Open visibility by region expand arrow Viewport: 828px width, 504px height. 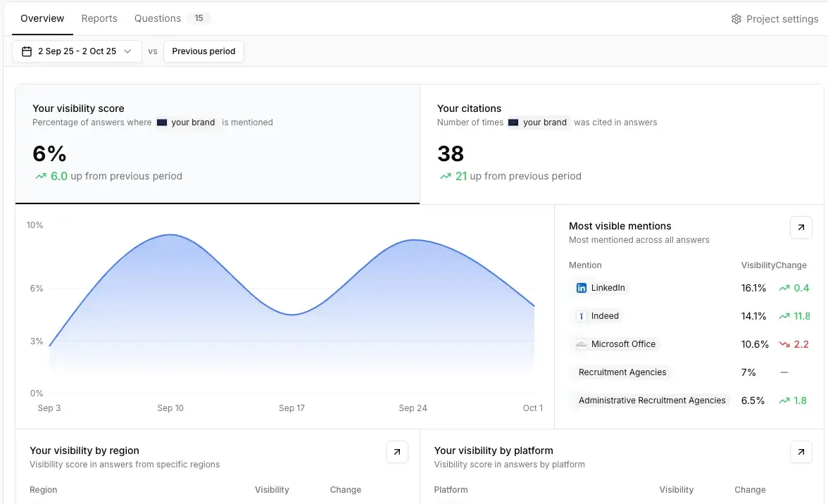[397, 453]
